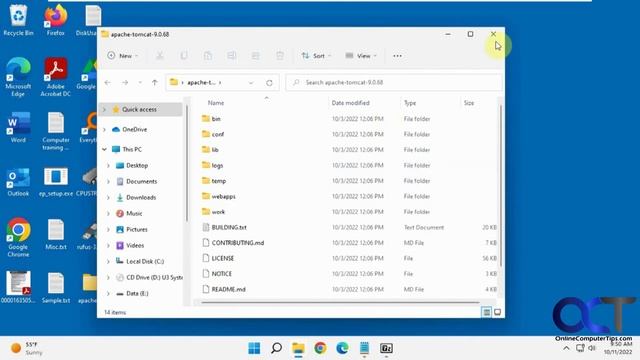The width and height of the screenshot is (640, 360).
Task: Expand Quick access in navigation pane
Action: click(x=104, y=109)
